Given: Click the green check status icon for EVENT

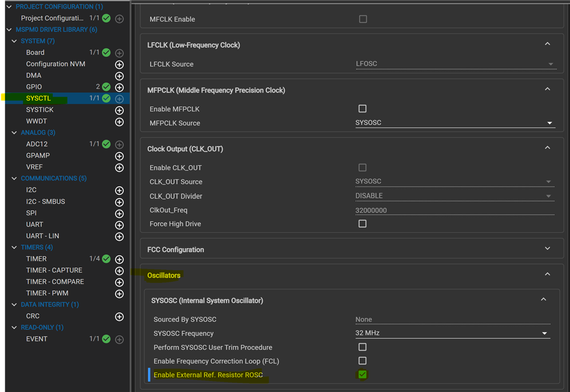Looking at the screenshot, I should coord(106,339).
